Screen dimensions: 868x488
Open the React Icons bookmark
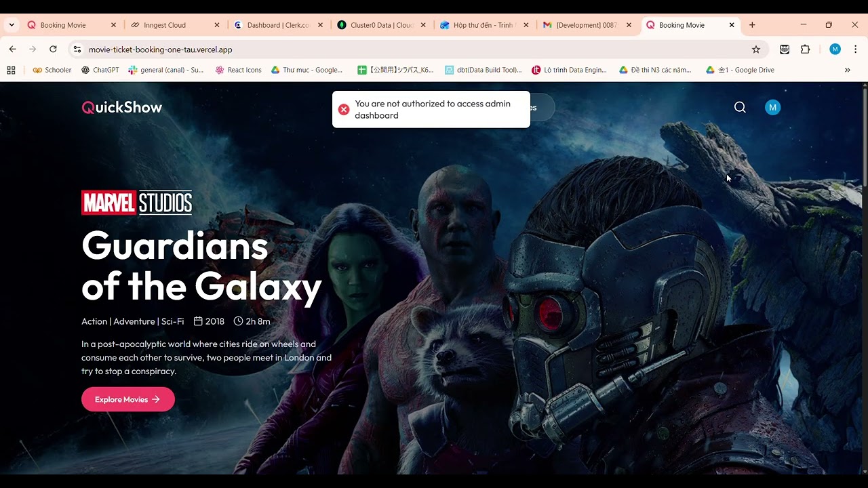[238, 70]
